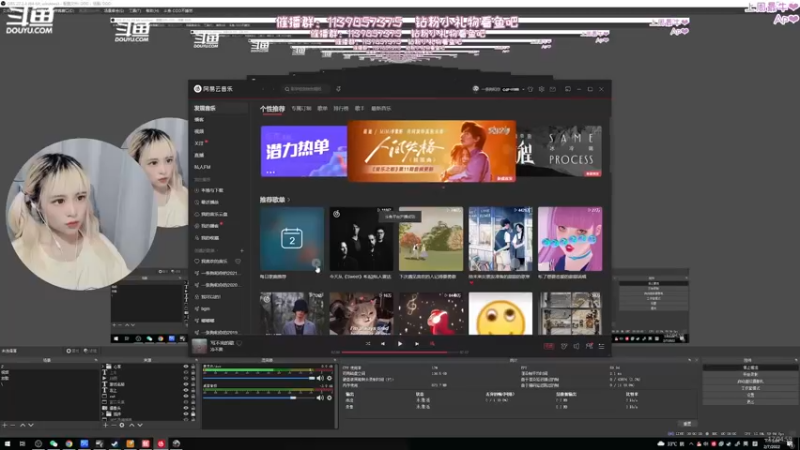Open second audio channel gear in OBS mixer

tap(330, 398)
